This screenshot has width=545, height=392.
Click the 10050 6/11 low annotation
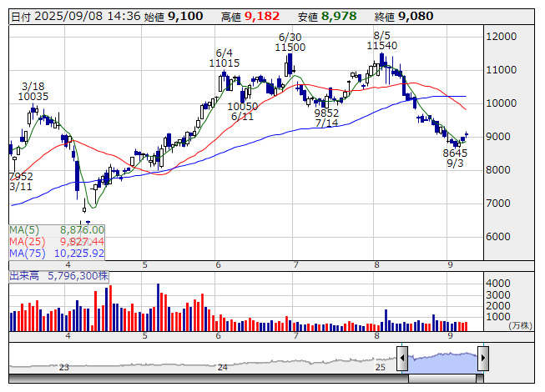pyautogui.click(x=243, y=111)
